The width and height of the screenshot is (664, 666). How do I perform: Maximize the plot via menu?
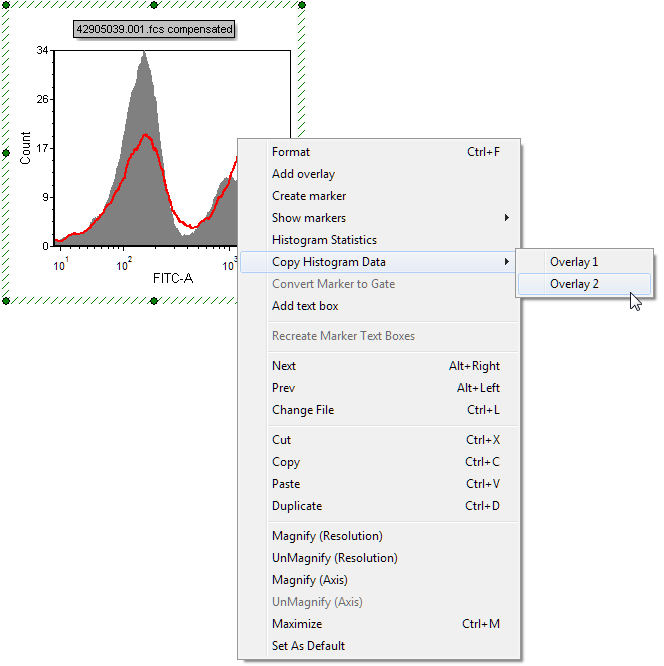pos(297,624)
